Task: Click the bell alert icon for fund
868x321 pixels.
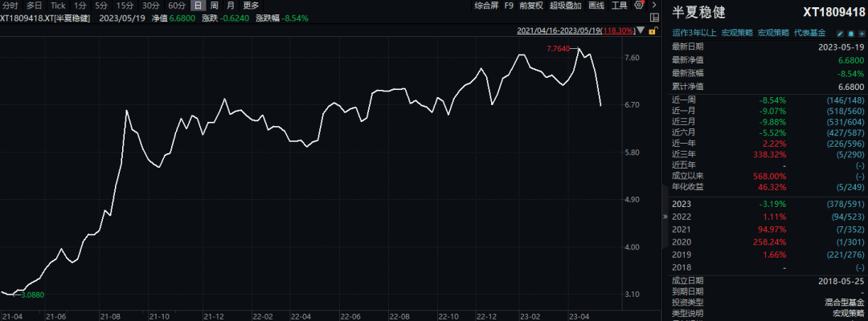Action: 850,33
